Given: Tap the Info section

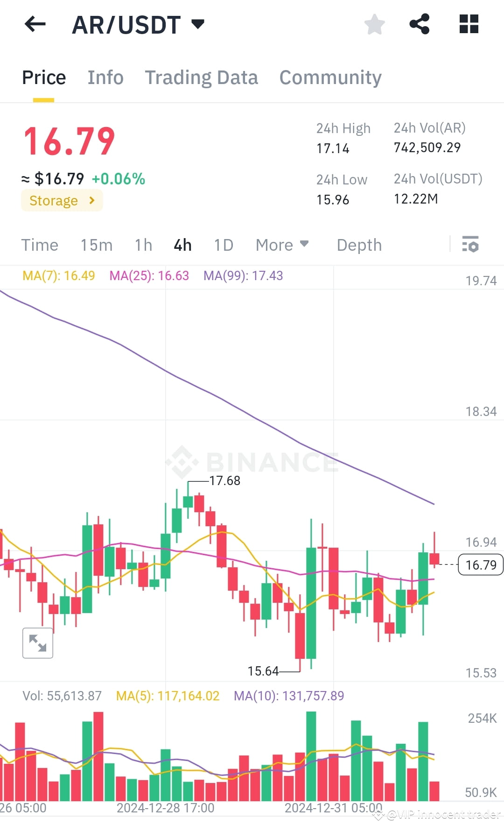Looking at the screenshot, I should click(105, 77).
